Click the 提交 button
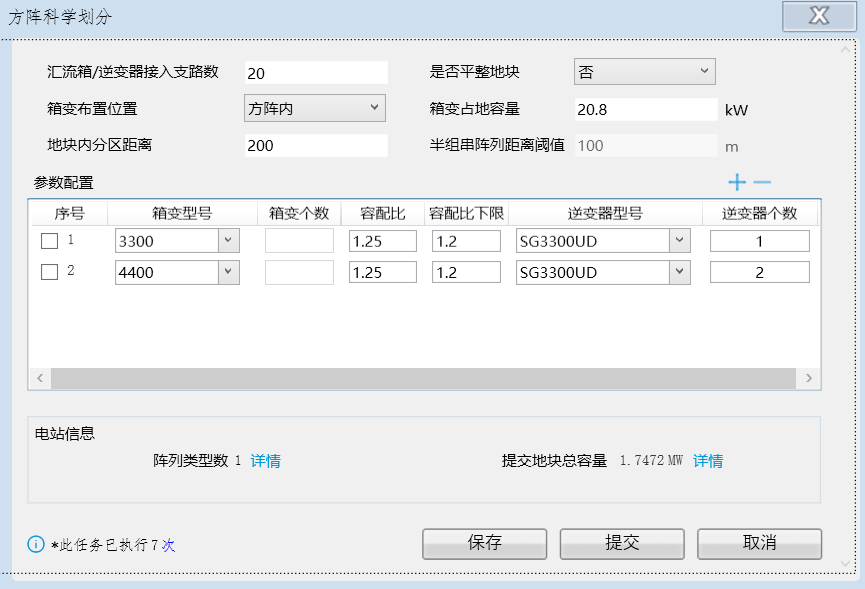Screen dimensions: 865x589 pos(622,543)
